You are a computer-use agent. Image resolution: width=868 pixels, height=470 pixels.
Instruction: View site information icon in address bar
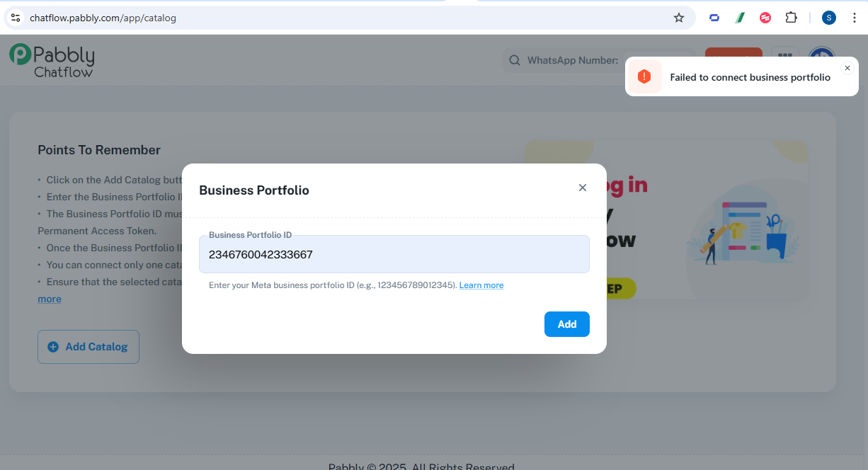tap(16, 18)
